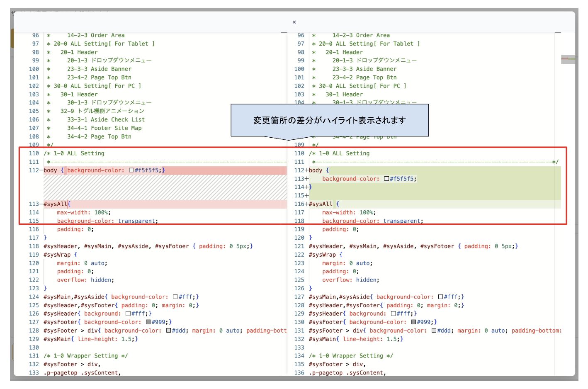This screenshot has height=389, width=588.
Task: Close the diff viewer with the × button
Action: pyautogui.click(x=294, y=22)
